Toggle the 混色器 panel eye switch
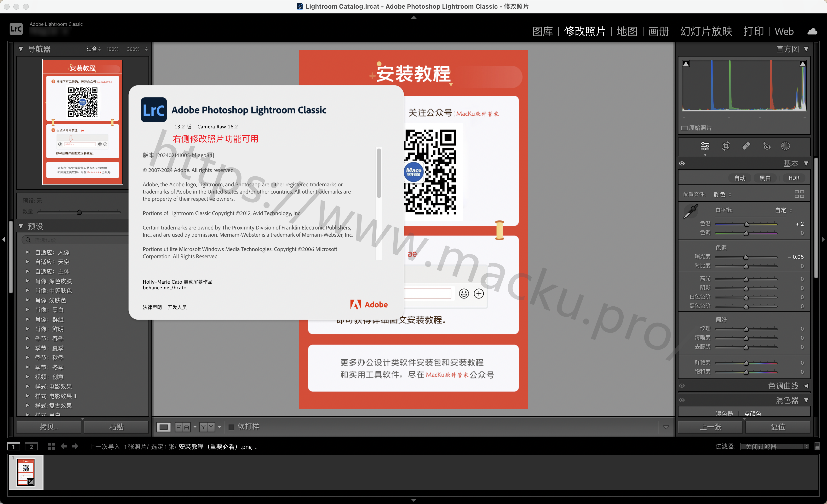This screenshot has height=504, width=827. tap(682, 400)
